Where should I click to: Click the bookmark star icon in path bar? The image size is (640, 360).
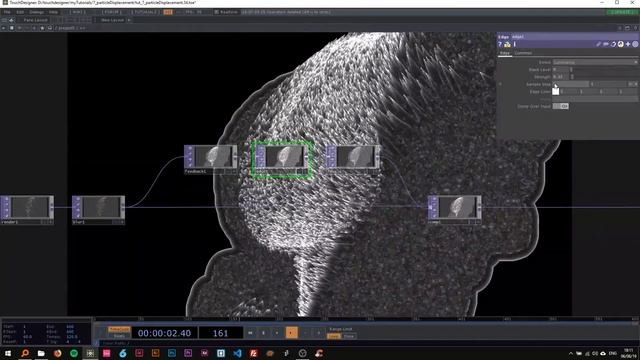coord(42,28)
